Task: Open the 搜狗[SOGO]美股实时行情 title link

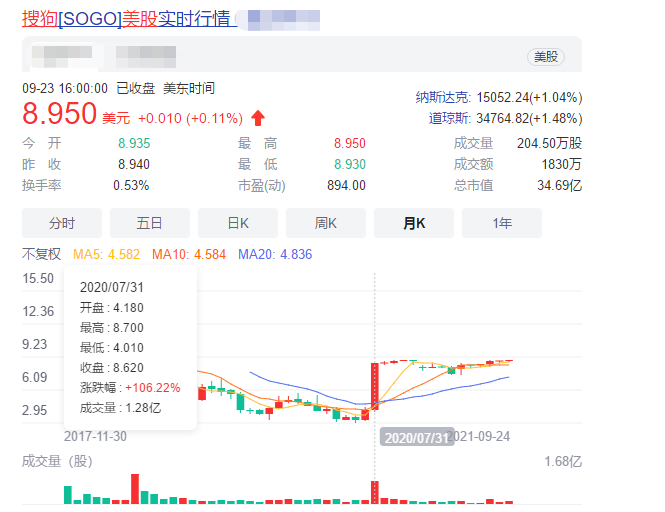Action: (128, 19)
